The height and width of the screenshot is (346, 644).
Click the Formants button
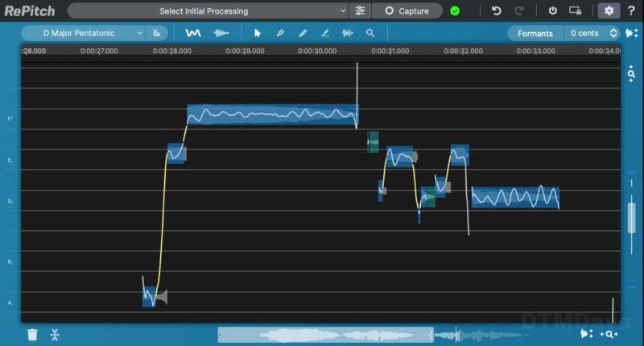[x=535, y=34]
